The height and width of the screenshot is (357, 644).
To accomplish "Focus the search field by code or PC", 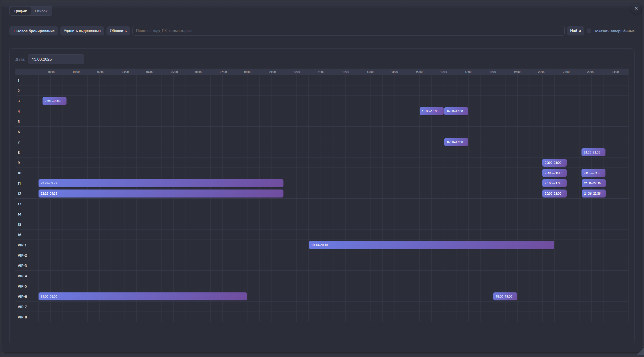I will coord(348,31).
